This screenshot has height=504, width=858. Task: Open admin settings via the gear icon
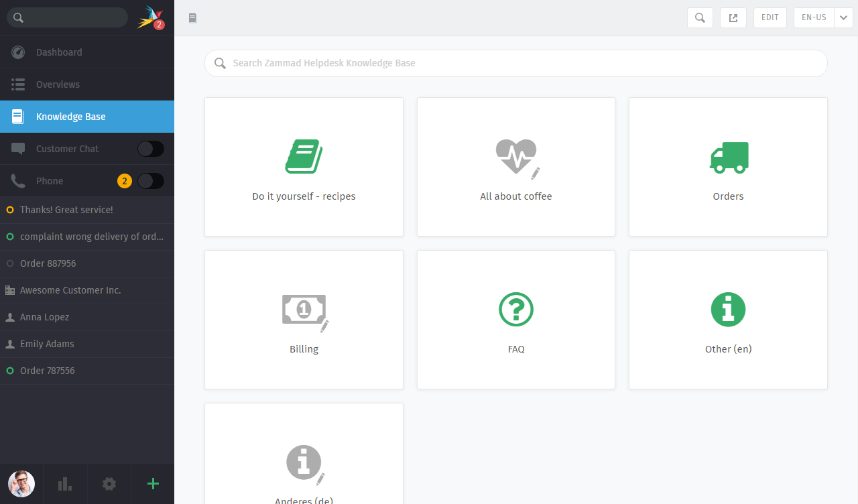coord(109,483)
